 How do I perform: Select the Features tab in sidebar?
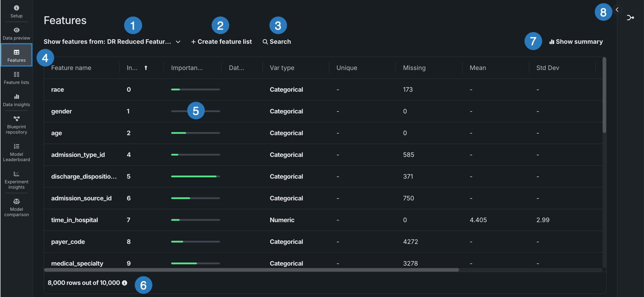[16, 55]
